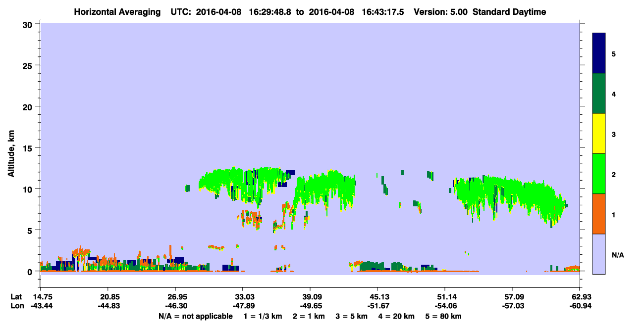Click longitude value -49.65

[310, 306]
